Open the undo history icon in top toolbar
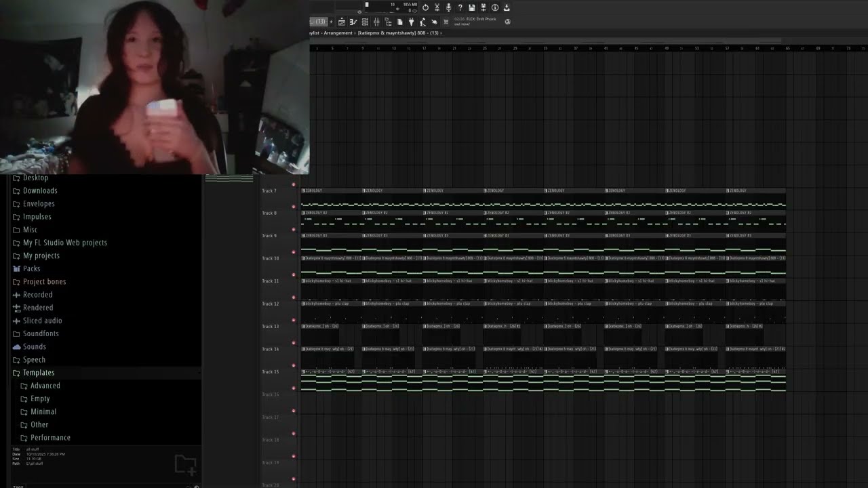868x488 pixels. pos(425,7)
